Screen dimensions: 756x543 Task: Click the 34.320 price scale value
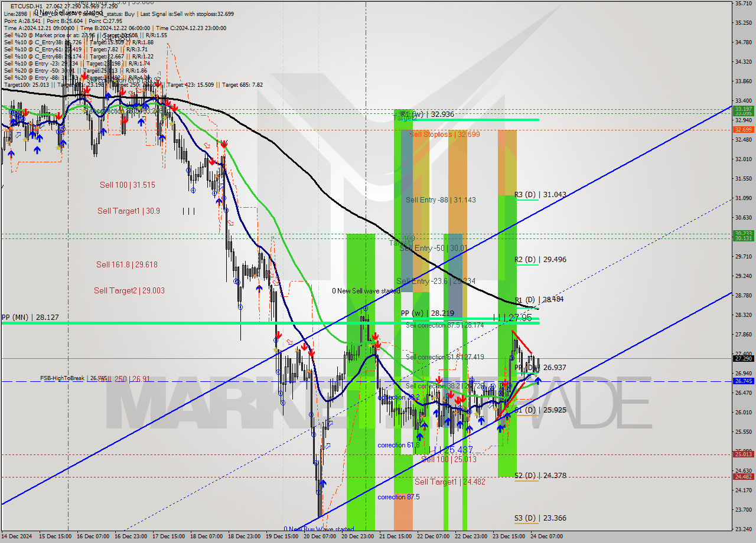point(743,61)
